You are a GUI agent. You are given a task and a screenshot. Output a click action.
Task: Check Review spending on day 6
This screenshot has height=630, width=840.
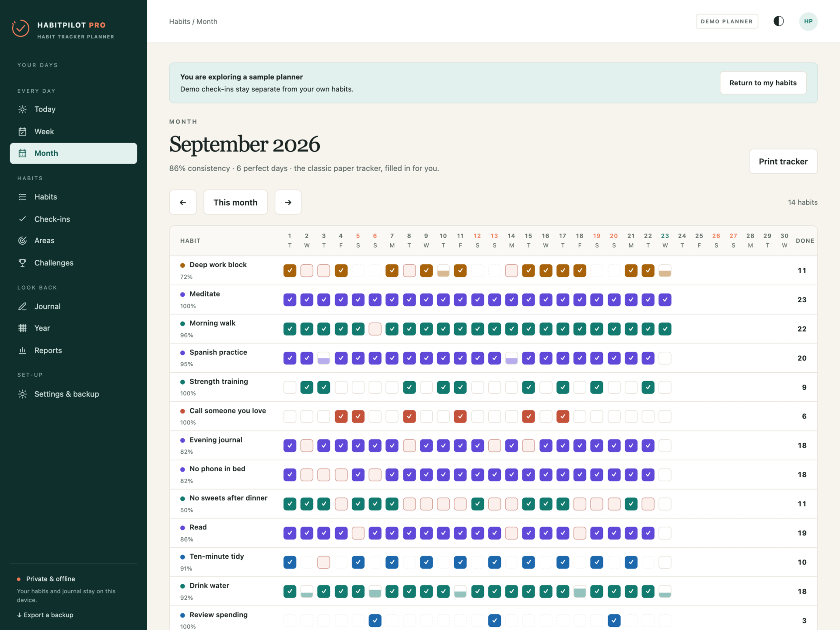(x=375, y=620)
